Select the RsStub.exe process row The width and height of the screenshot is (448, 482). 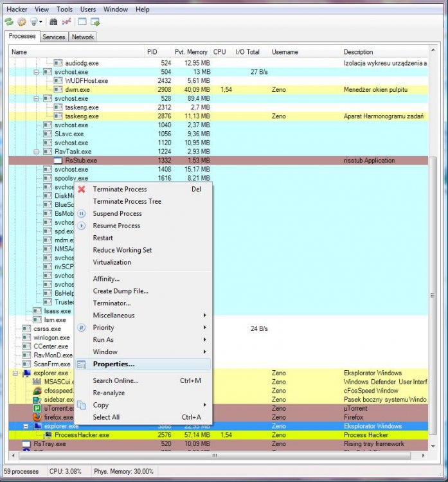(x=219, y=161)
